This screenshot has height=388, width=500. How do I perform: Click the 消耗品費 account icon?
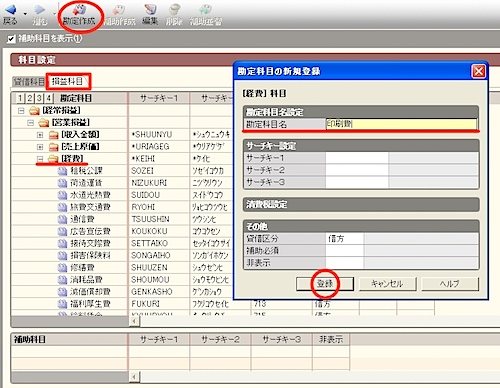pos(62,280)
